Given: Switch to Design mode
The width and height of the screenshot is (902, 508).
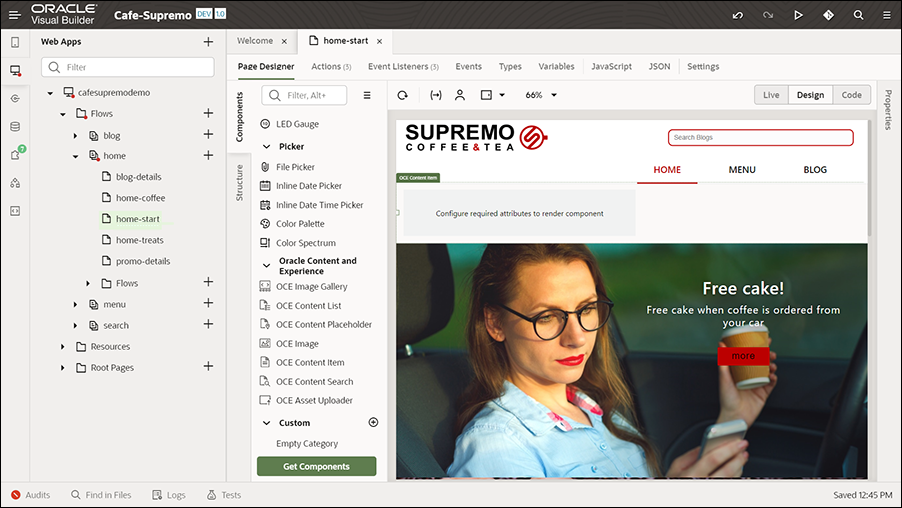Looking at the screenshot, I should point(811,95).
